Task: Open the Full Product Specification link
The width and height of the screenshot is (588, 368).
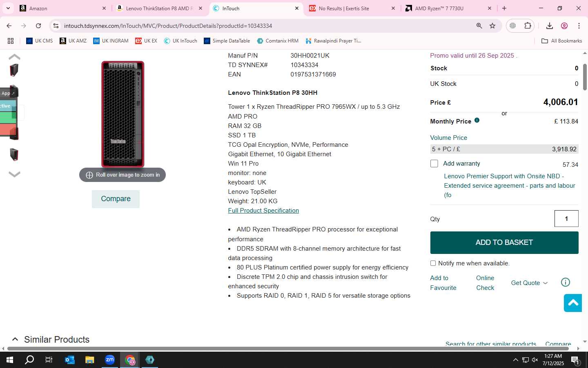Action: pyautogui.click(x=263, y=211)
